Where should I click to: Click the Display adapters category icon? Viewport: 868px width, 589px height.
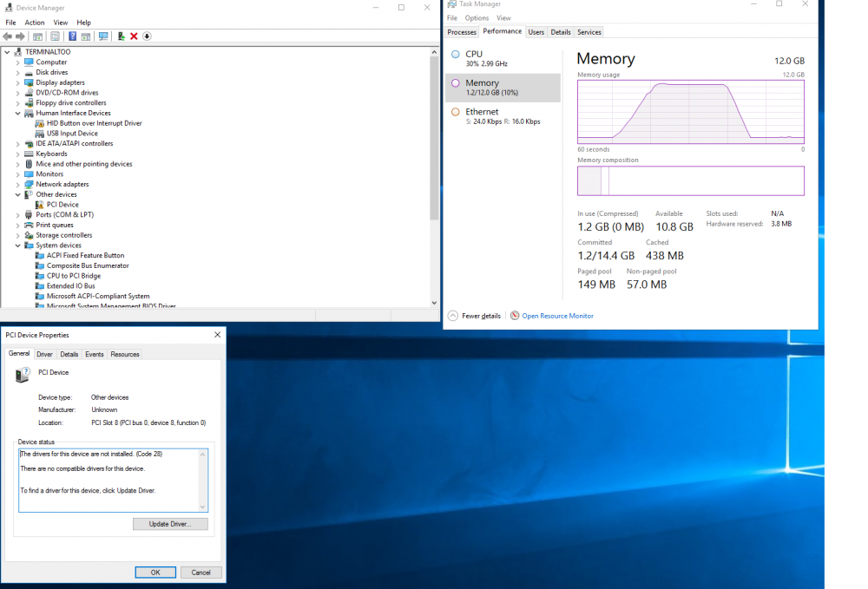[29, 82]
